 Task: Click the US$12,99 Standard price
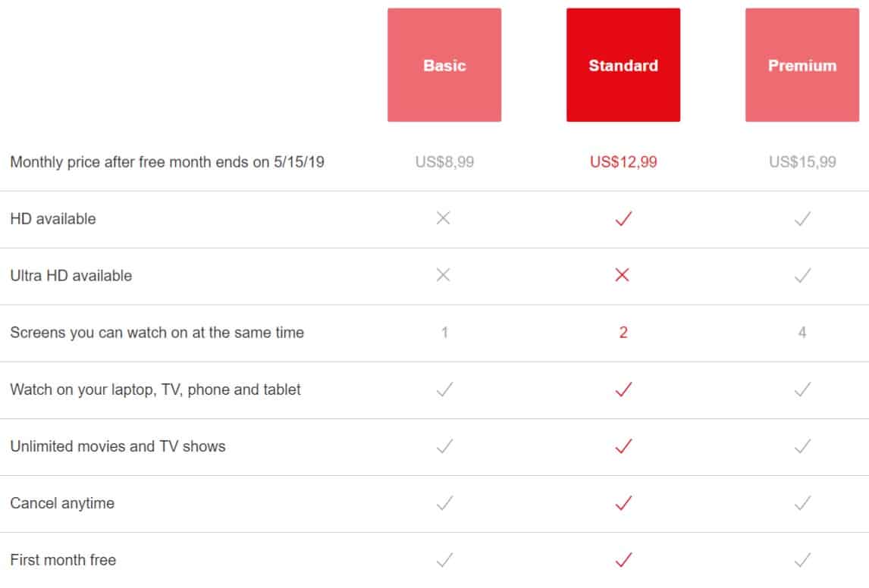tap(623, 161)
